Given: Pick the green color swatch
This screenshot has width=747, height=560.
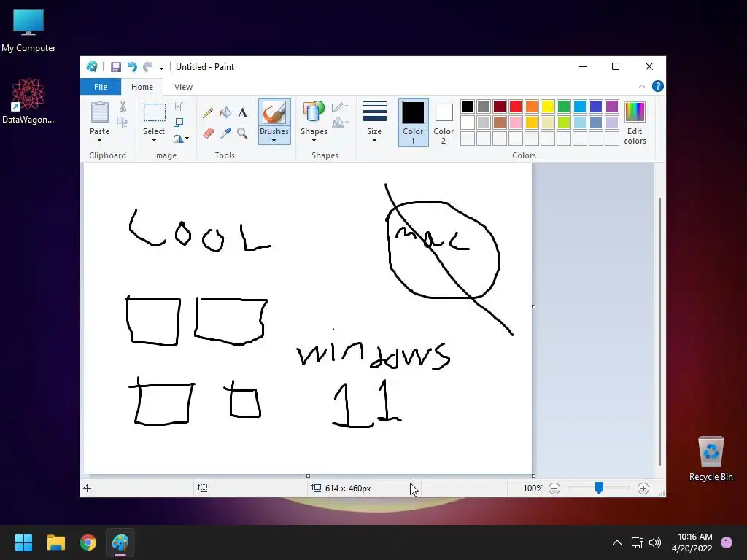Looking at the screenshot, I should coord(564,106).
